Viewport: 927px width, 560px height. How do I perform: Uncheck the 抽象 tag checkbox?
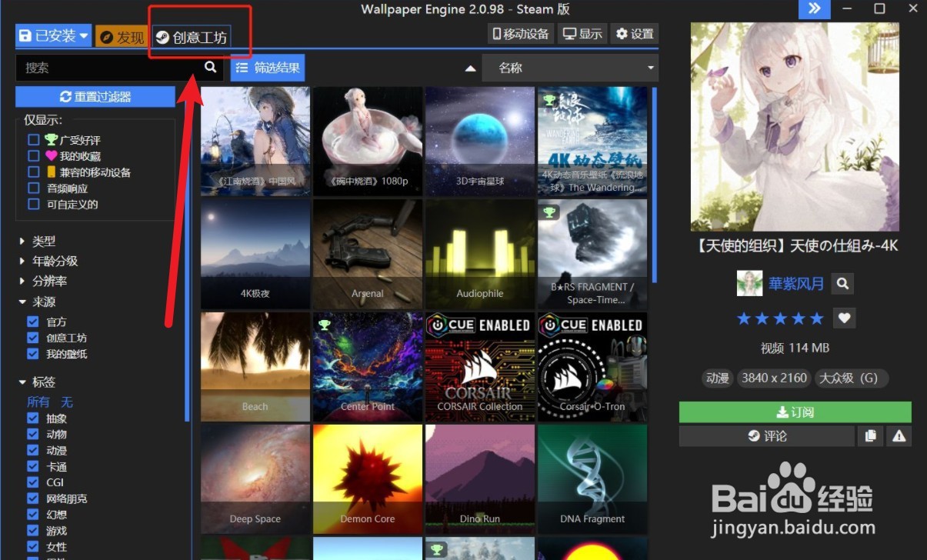33,418
